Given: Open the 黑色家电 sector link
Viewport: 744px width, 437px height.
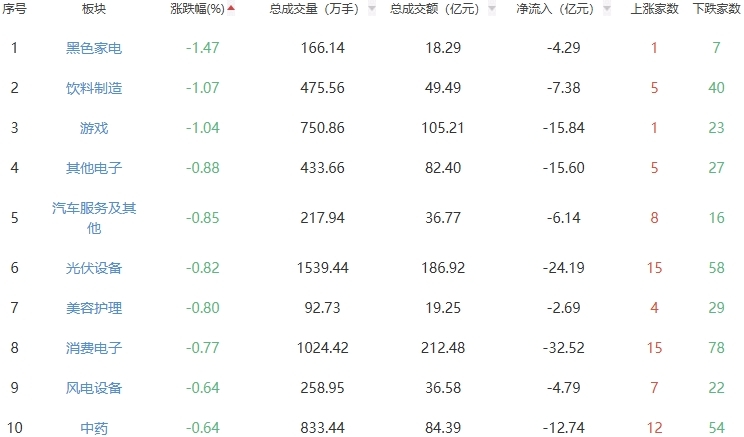Looking at the screenshot, I should (94, 48).
